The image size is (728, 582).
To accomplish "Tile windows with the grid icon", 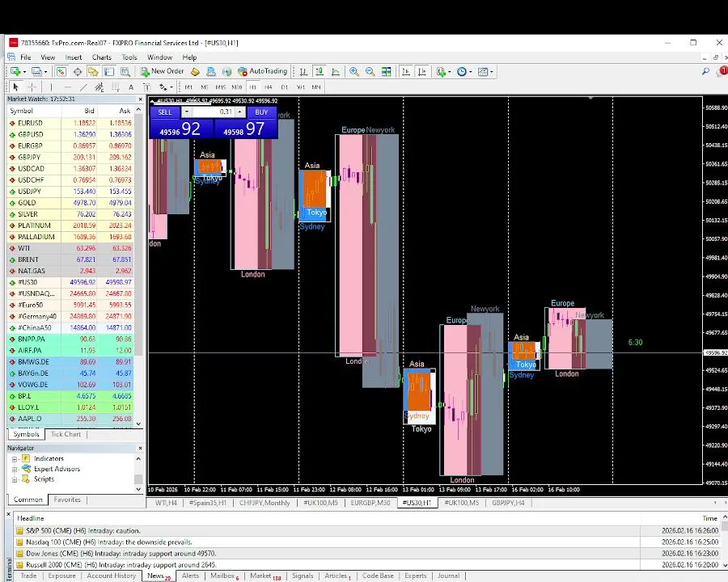I will 387,71.
